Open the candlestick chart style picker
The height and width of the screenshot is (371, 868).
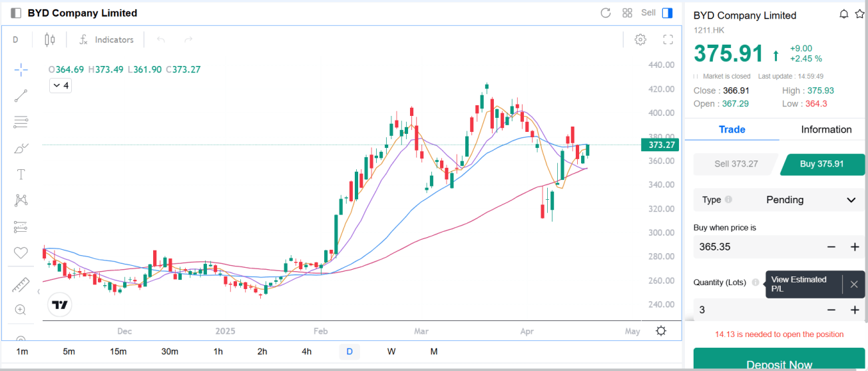(x=49, y=40)
